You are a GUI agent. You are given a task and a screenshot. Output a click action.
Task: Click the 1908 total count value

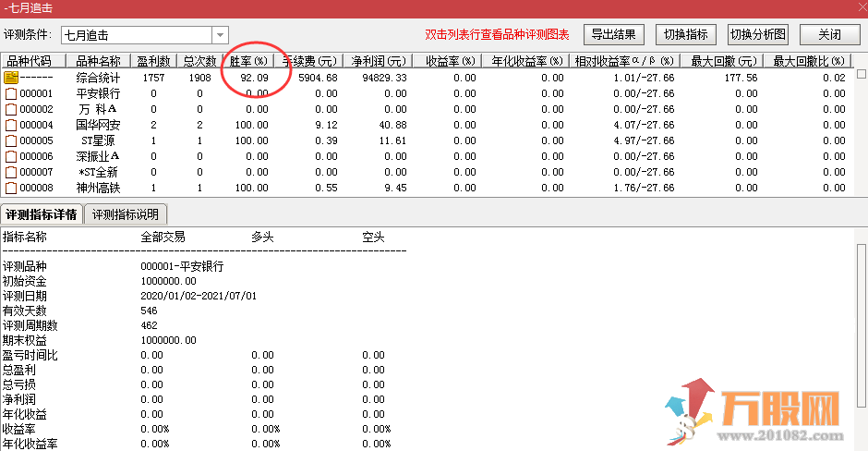tap(199, 78)
